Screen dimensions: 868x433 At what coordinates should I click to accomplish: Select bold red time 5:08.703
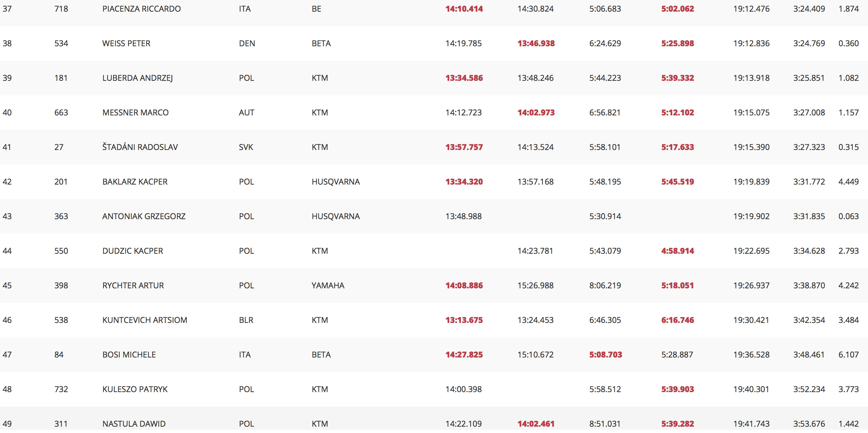point(605,355)
